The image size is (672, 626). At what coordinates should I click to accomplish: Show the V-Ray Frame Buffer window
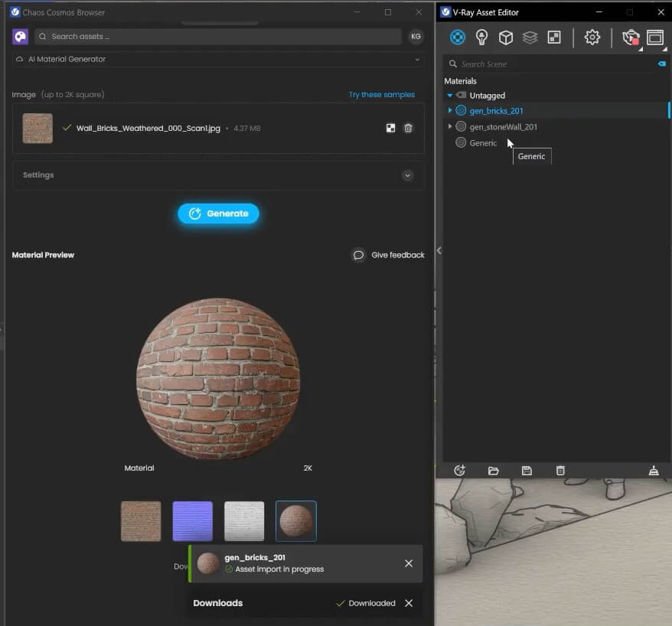tap(655, 37)
